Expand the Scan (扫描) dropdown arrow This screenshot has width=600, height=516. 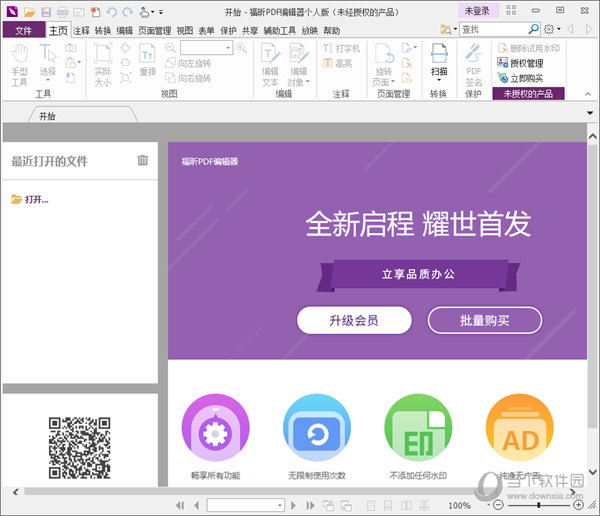tap(439, 80)
